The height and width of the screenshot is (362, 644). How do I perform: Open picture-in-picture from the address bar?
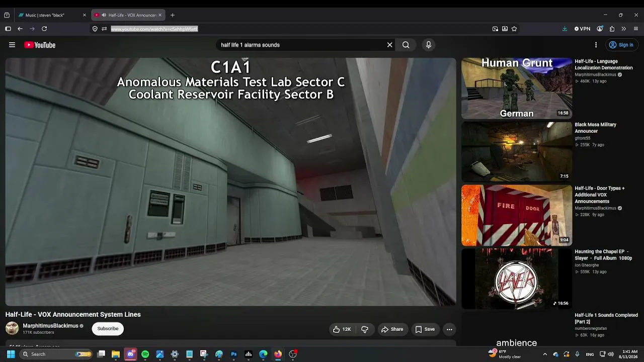[x=495, y=29]
